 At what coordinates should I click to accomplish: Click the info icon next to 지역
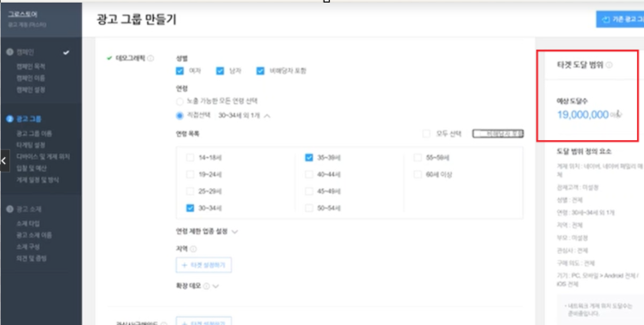193,249
